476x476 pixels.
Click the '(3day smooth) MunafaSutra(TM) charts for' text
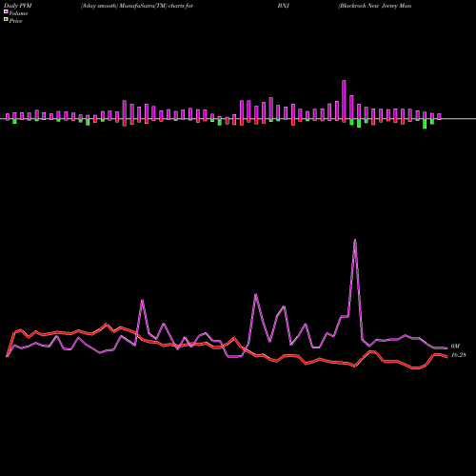137,6
